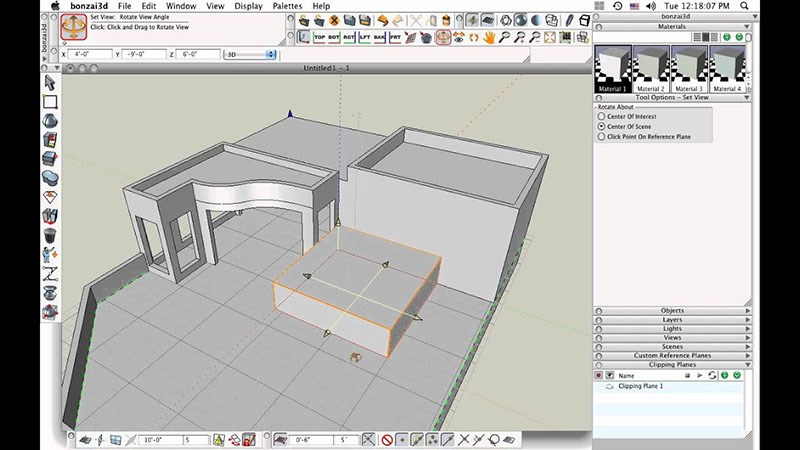This screenshot has height=450, width=800.
Task: Choose the BOT view icon
Action: [334, 37]
